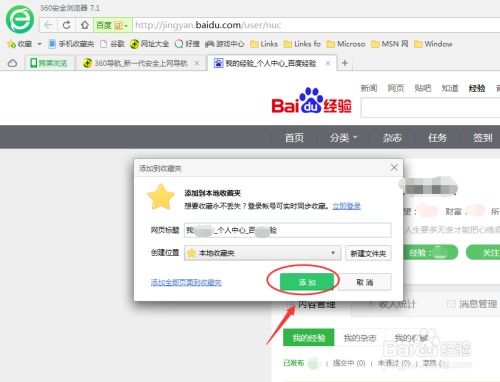Viewport: 500px width, 382px height.
Task: Click the green 经验 pill button
Action: (430, 252)
